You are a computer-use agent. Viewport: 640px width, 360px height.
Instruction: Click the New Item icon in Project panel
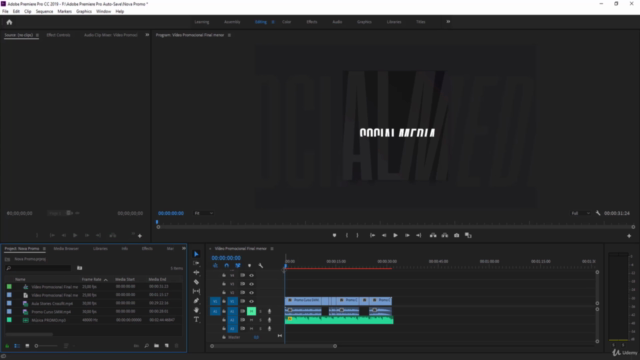(x=167, y=346)
